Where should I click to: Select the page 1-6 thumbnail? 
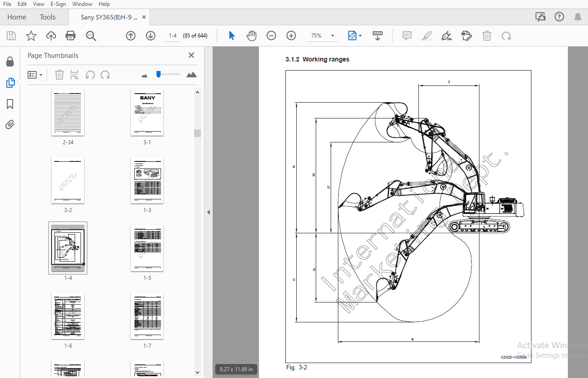click(68, 316)
